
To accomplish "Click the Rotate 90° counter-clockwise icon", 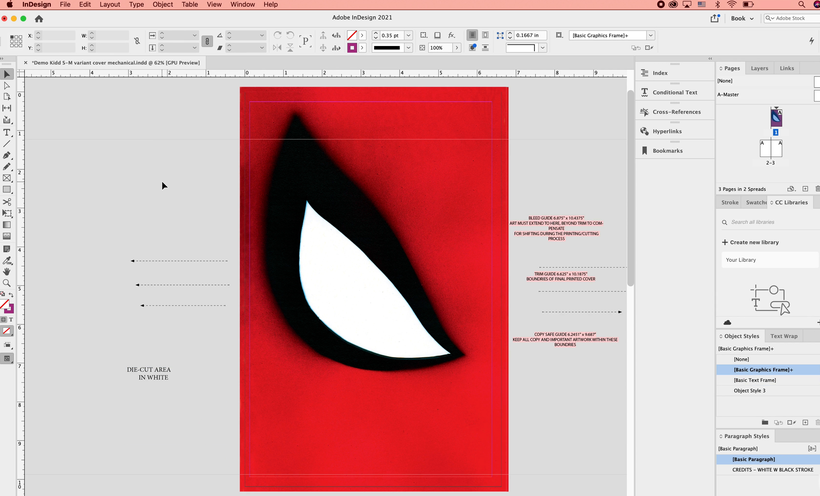I will point(290,35).
